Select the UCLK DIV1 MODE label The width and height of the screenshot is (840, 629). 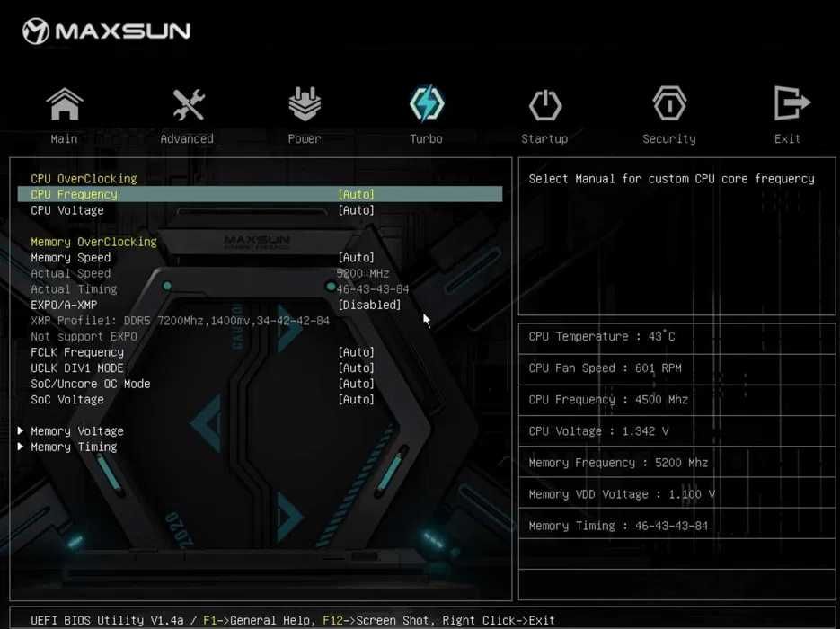[77, 368]
